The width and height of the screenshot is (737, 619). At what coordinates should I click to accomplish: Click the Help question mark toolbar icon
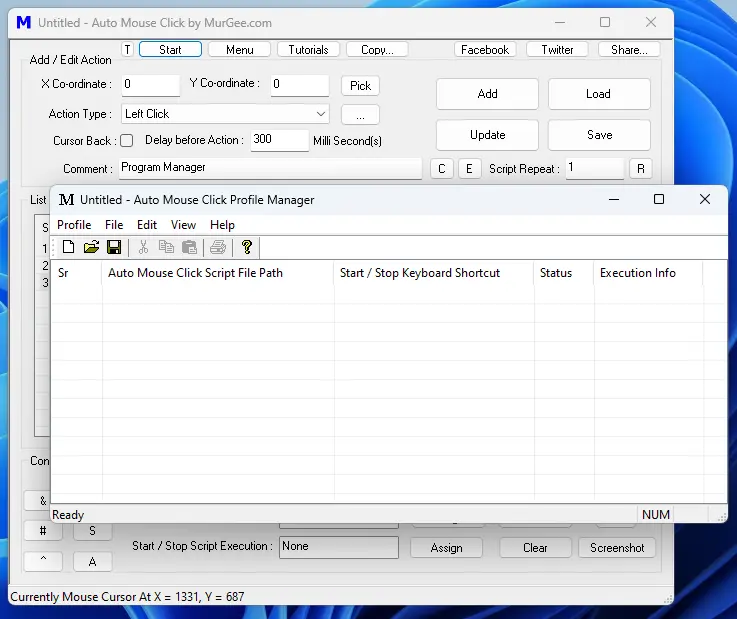click(x=247, y=247)
